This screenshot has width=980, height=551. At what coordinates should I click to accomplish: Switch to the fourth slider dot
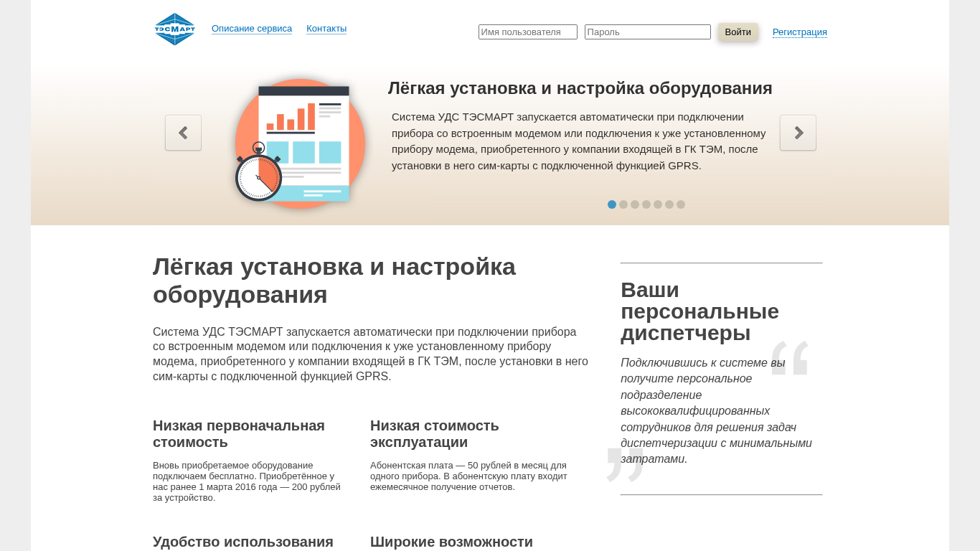click(x=646, y=204)
